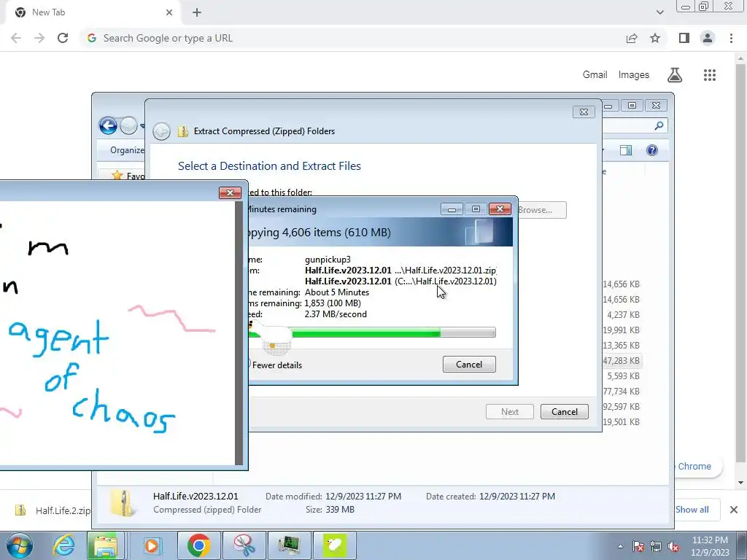This screenshot has width=747, height=560.
Task: Close the Chrome downloads bar
Action: (734, 510)
